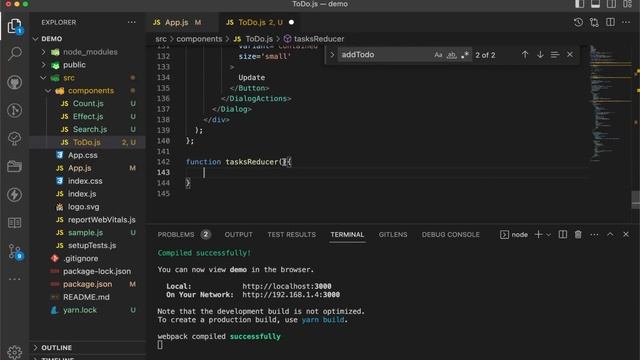This screenshot has width=640, height=360.
Task: Switch to the Debug Console tab
Action: (x=451, y=234)
